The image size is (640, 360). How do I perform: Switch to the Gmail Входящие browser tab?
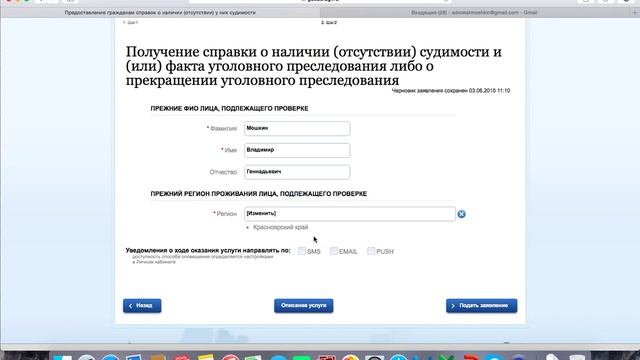pos(474,13)
